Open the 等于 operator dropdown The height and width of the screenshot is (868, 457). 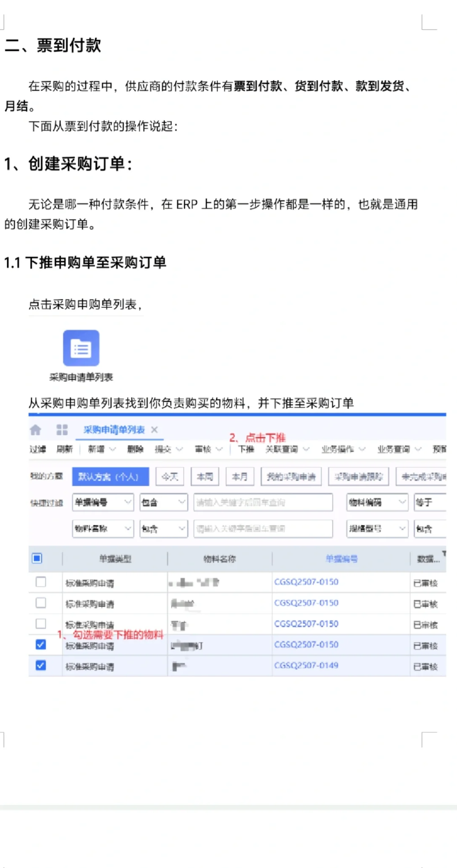pos(430,503)
